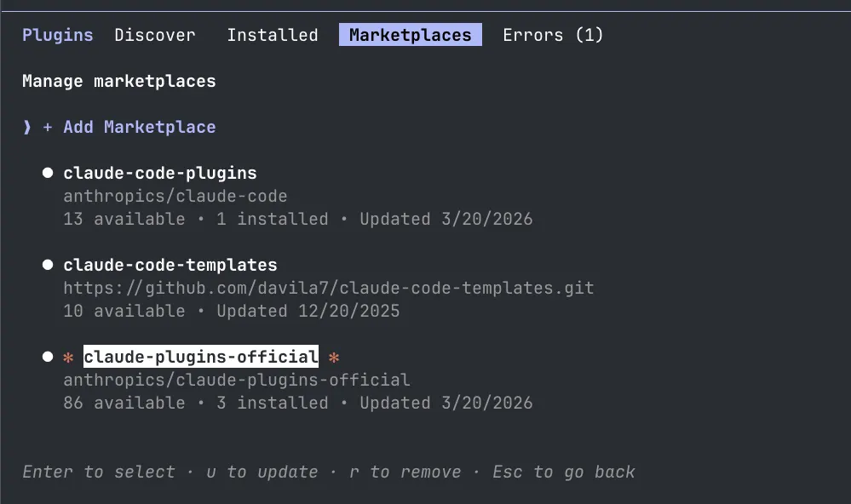The width and height of the screenshot is (851, 504).
Task: Click the orange asterisk after claude-plugins-official
Action: pyautogui.click(x=334, y=358)
